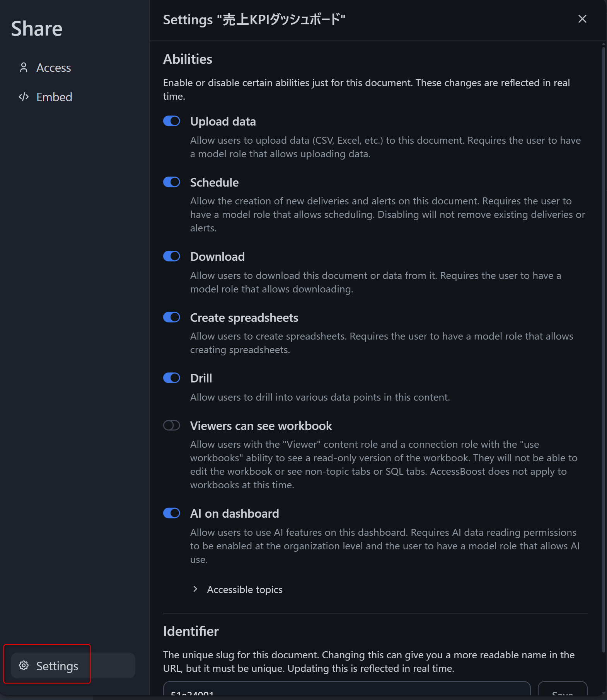Click the Identifier section heading

coord(191,631)
